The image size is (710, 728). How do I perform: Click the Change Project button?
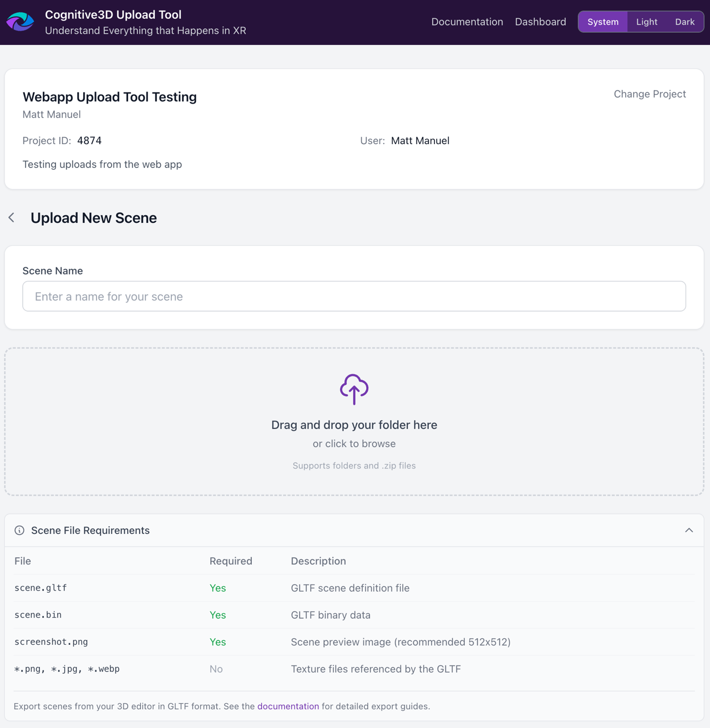tap(650, 94)
